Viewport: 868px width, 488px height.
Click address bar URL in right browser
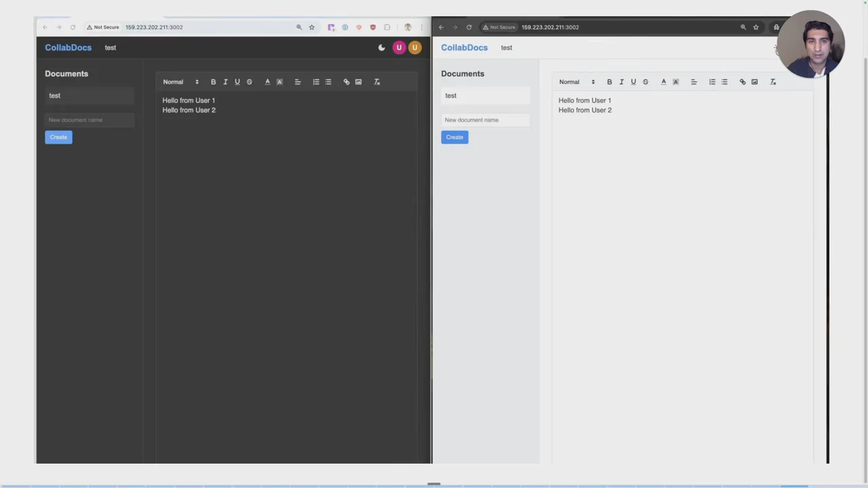(x=550, y=27)
